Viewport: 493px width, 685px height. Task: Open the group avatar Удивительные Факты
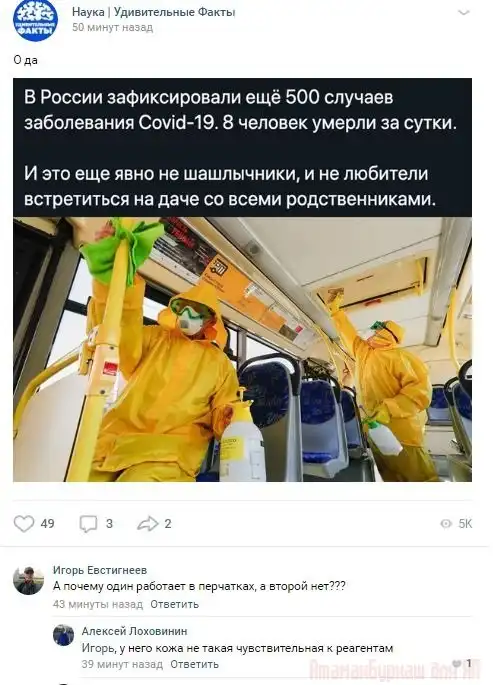pyautogui.click(x=35, y=20)
